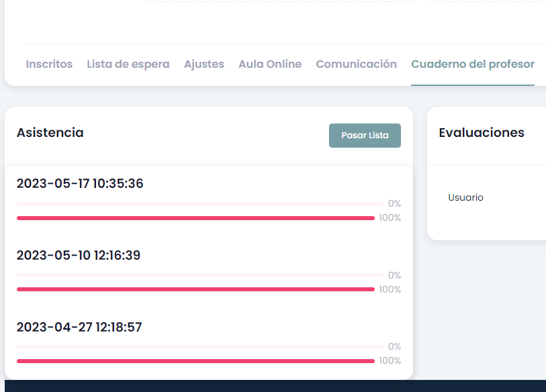The width and height of the screenshot is (546, 392).
Task: Select the Cuaderno del profesor tab
Action: tap(473, 64)
